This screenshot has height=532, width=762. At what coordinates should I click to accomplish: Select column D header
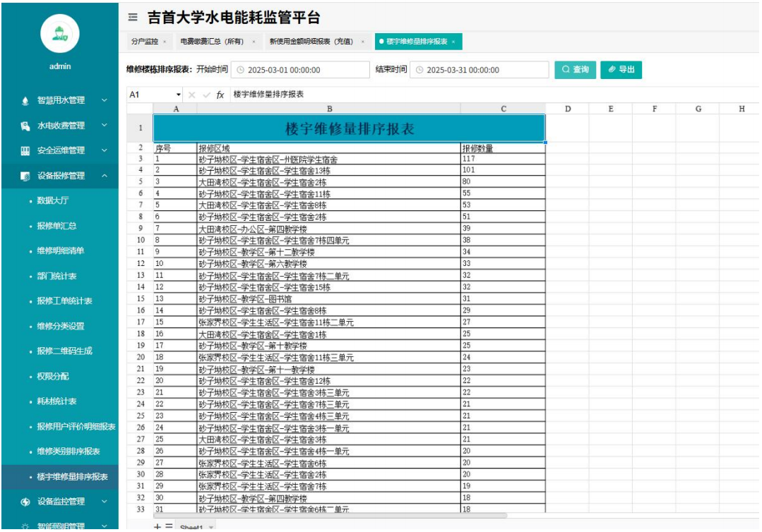[568, 109]
